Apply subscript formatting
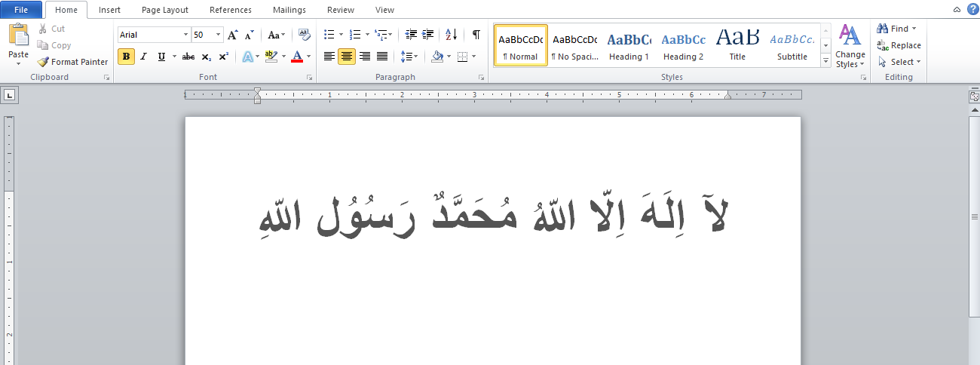The height and width of the screenshot is (365, 980). pyautogui.click(x=207, y=57)
